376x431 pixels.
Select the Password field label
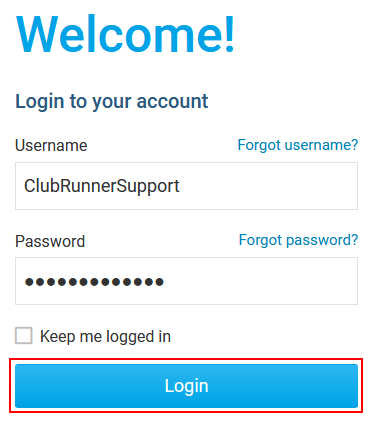tap(50, 241)
